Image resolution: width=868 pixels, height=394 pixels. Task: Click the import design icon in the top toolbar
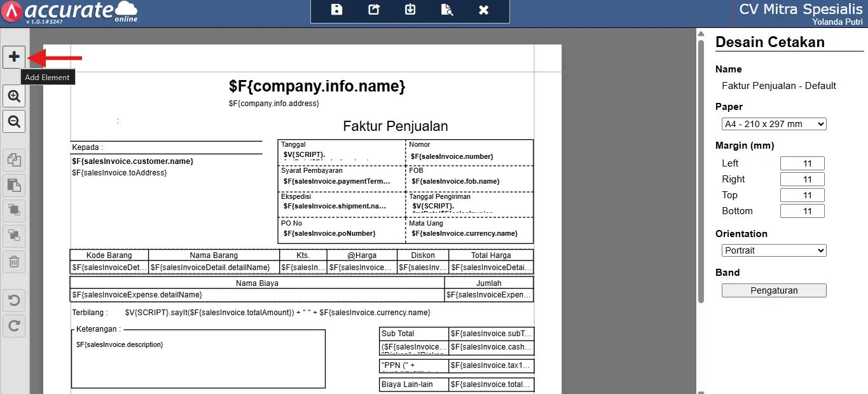pos(410,10)
